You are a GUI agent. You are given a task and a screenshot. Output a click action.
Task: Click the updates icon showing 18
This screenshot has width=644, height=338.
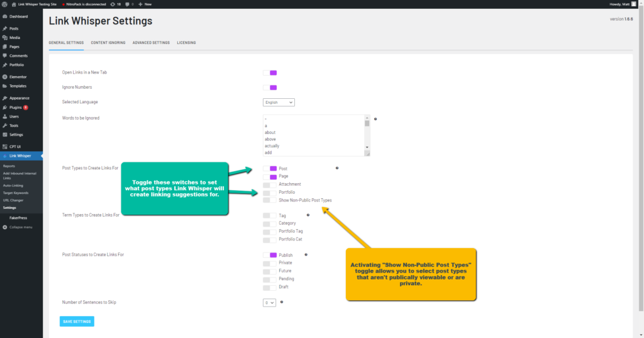(x=113, y=4)
